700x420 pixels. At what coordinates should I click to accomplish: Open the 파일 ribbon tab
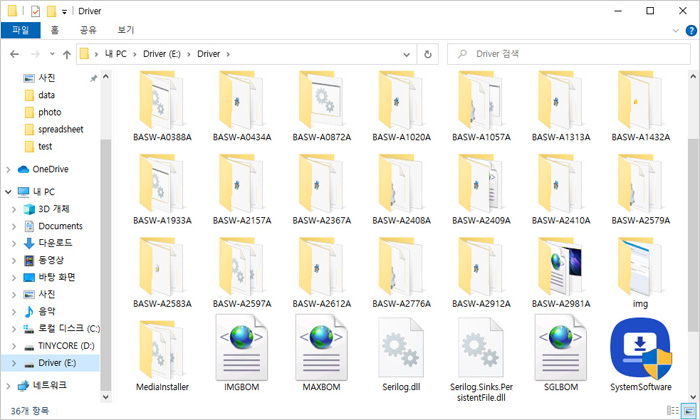(21, 30)
